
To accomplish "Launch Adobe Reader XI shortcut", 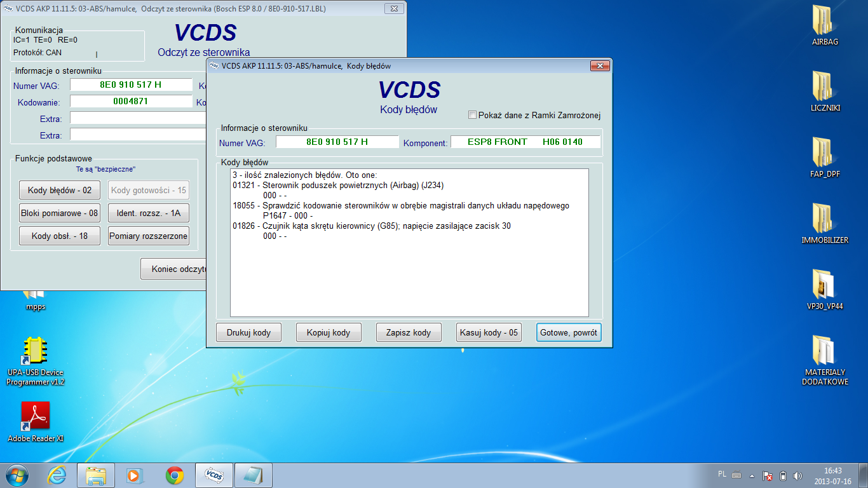I will 36,422.
